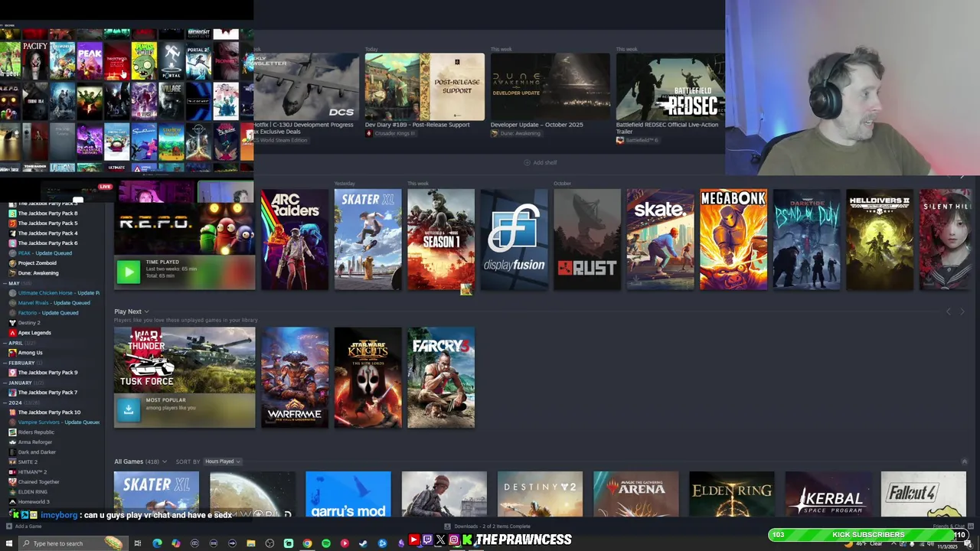Select Destiny 2 in sidebar list
The width and height of the screenshot is (980, 551).
tap(28, 322)
